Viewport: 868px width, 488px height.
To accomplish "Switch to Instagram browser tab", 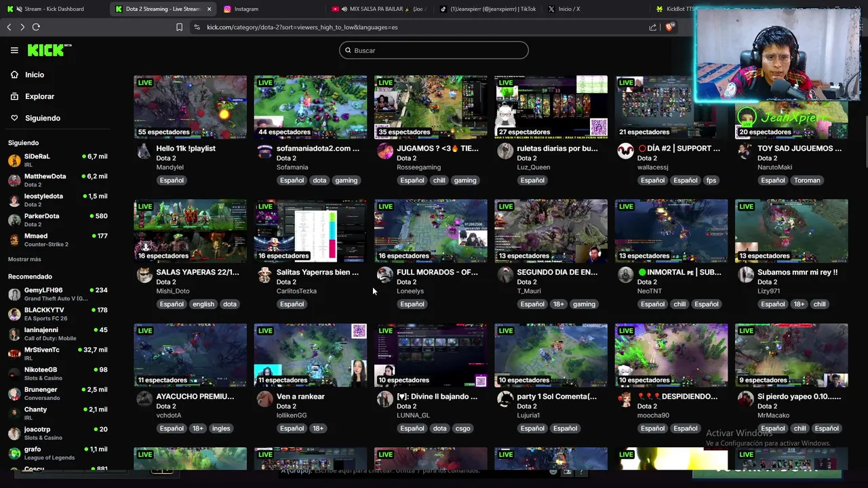I will click(246, 9).
